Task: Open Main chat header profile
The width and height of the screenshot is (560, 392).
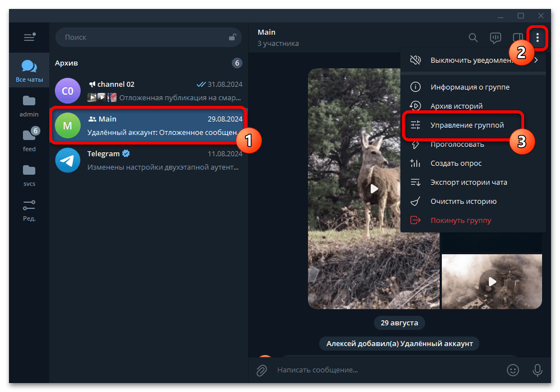Action: (278, 38)
